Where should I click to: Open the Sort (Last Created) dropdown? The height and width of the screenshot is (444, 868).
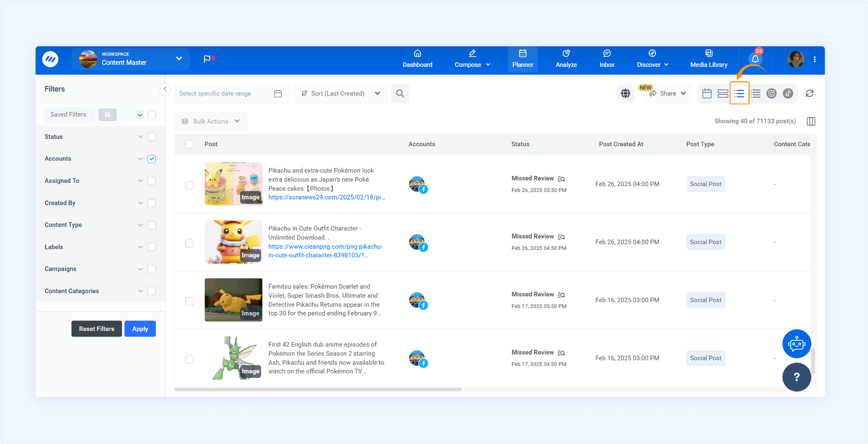coord(340,93)
